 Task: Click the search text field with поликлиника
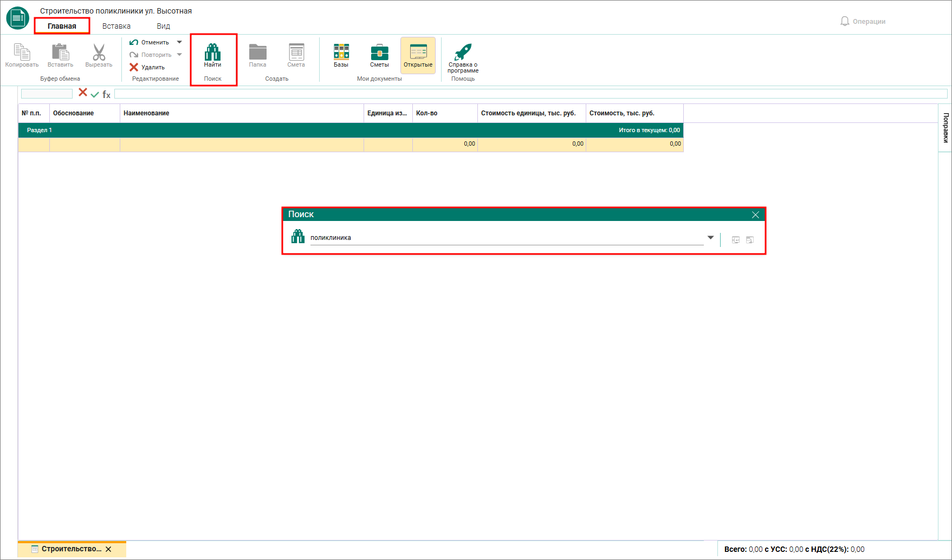coord(507,238)
